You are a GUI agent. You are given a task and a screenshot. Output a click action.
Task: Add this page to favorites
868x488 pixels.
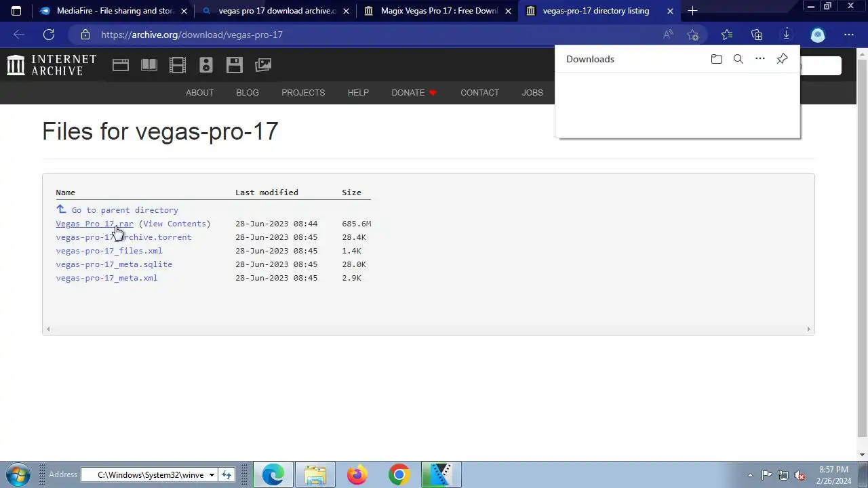click(x=692, y=35)
